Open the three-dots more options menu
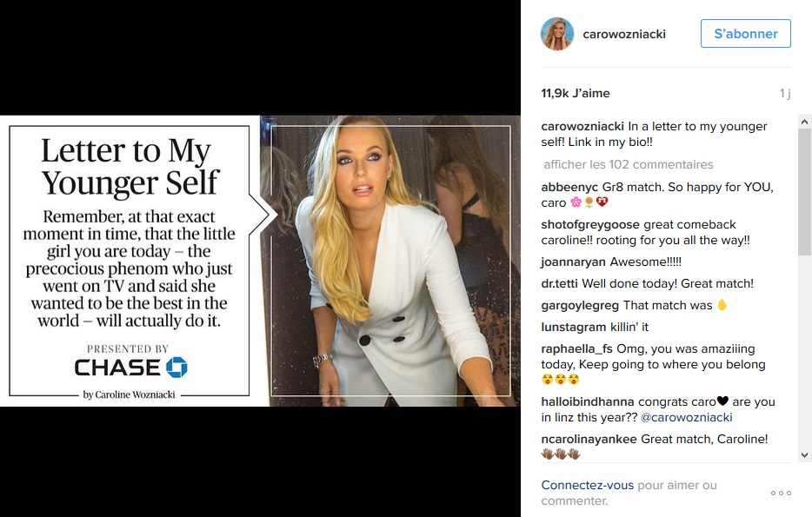This screenshot has width=812, height=517. click(x=781, y=493)
